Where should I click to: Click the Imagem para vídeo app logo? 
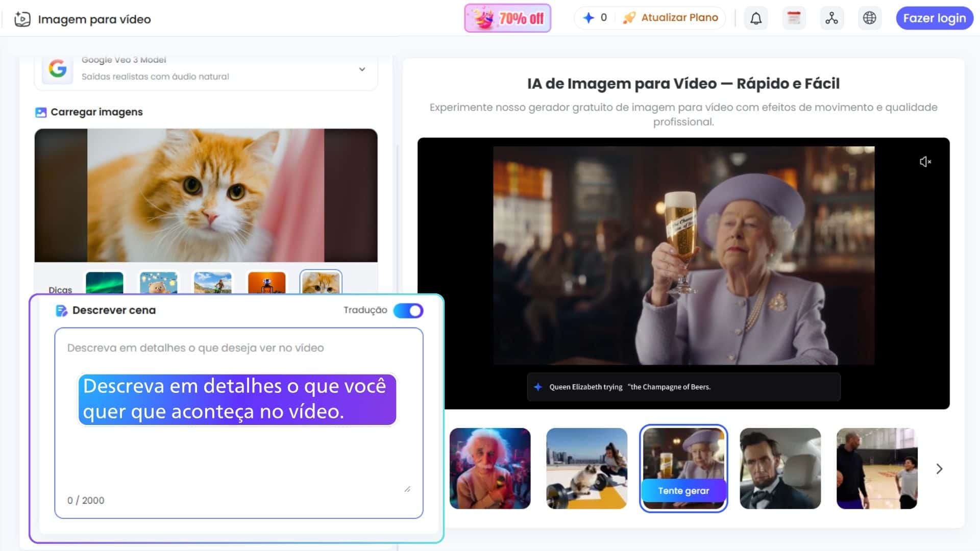point(22,18)
